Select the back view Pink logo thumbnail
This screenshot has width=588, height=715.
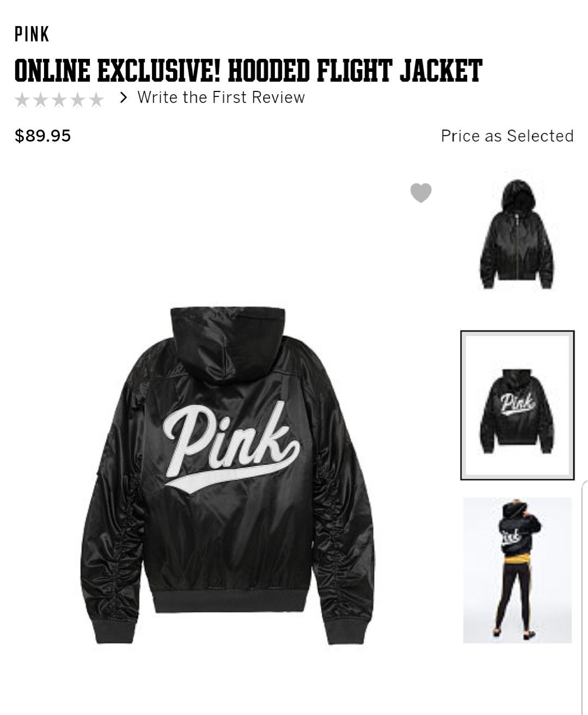(x=517, y=405)
